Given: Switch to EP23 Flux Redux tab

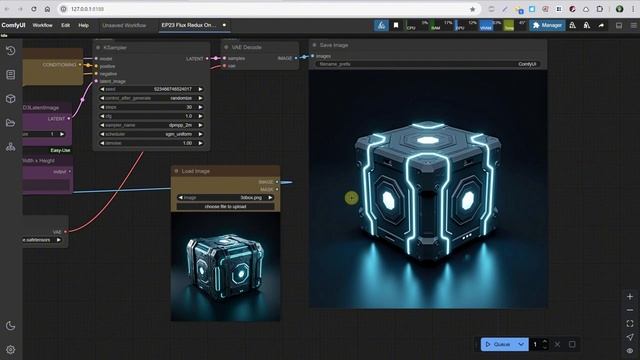Looking at the screenshot, I should (189, 25).
